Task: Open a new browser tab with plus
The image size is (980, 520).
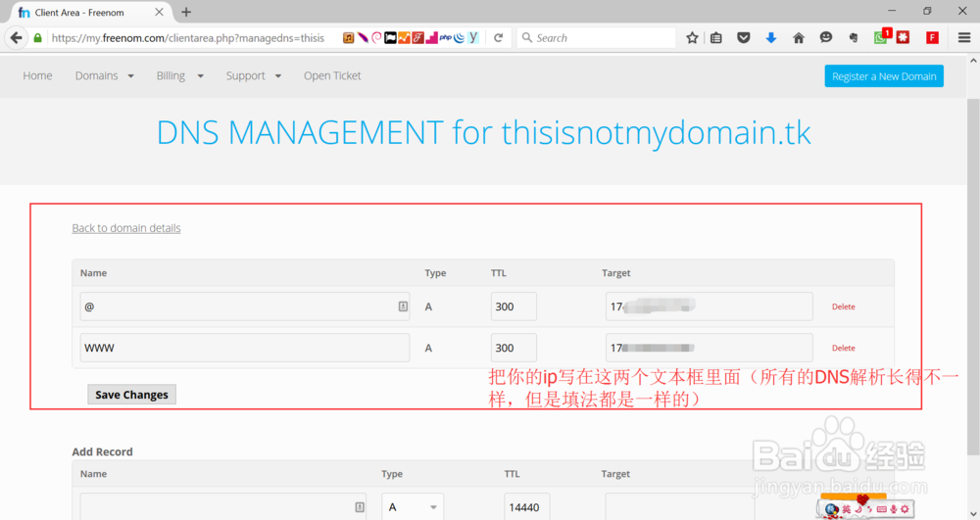Action: click(186, 12)
